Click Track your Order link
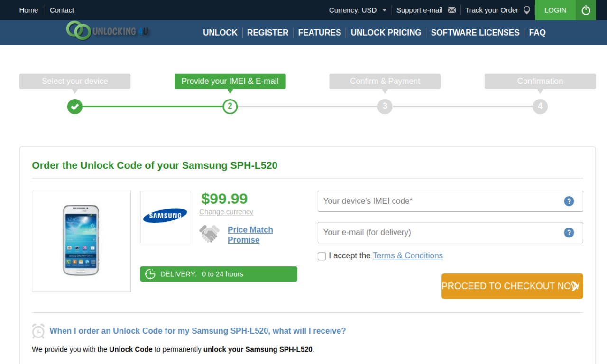Image resolution: width=607 pixels, height=364 pixels. pyautogui.click(x=492, y=10)
